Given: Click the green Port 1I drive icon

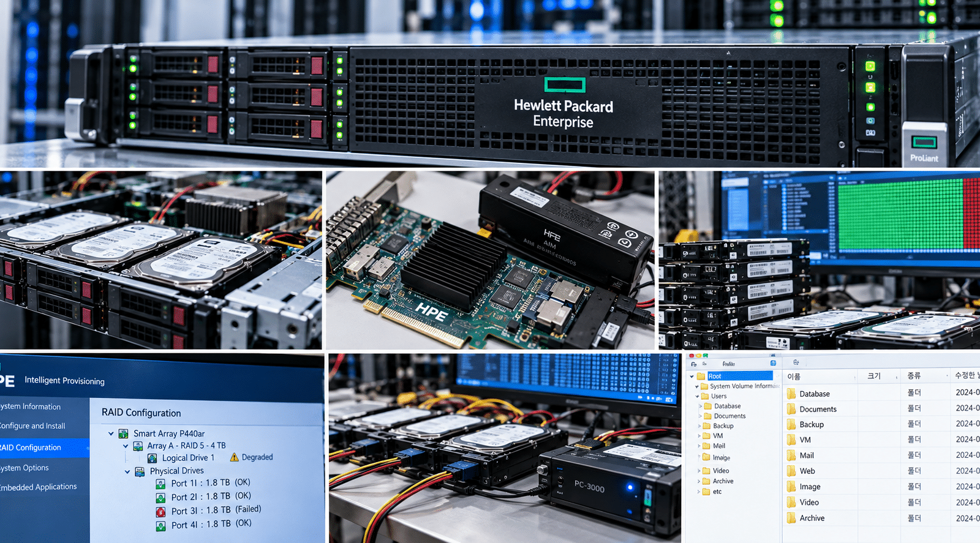Looking at the screenshot, I should (160, 484).
